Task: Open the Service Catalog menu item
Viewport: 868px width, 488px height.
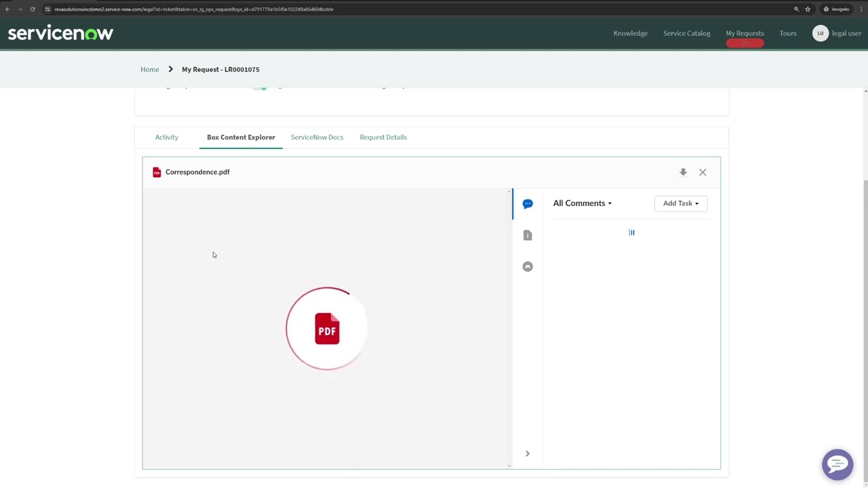Action: (687, 33)
